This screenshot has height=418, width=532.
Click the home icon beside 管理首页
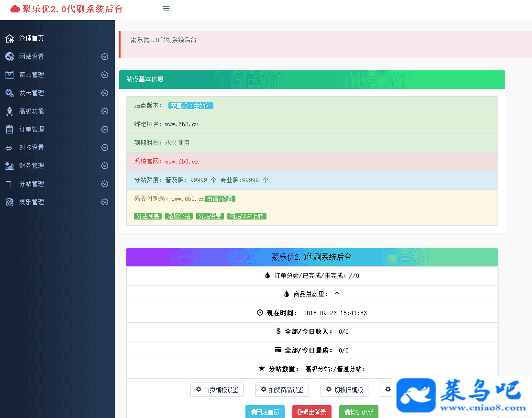[x=10, y=38]
